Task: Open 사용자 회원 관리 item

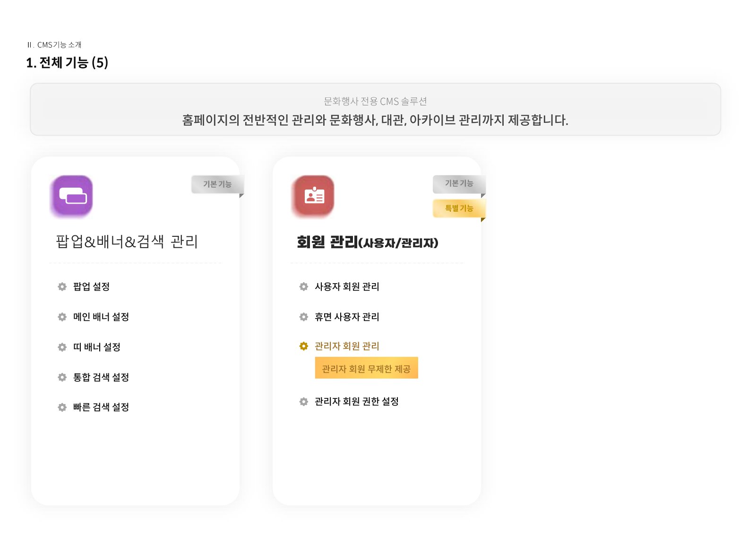Action: tap(347, 286)
